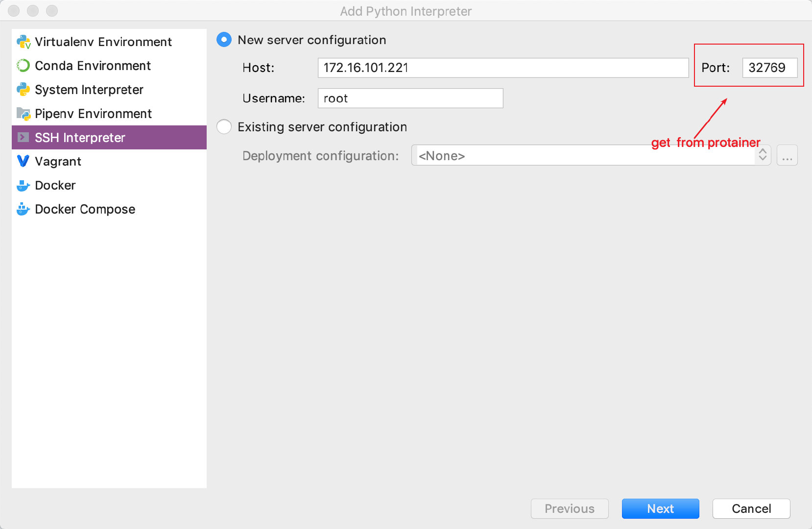Click the ellipsis button beside Deployment configuration
The width and height of the screenshot is (812, 529).
click(x=787, y=155)
